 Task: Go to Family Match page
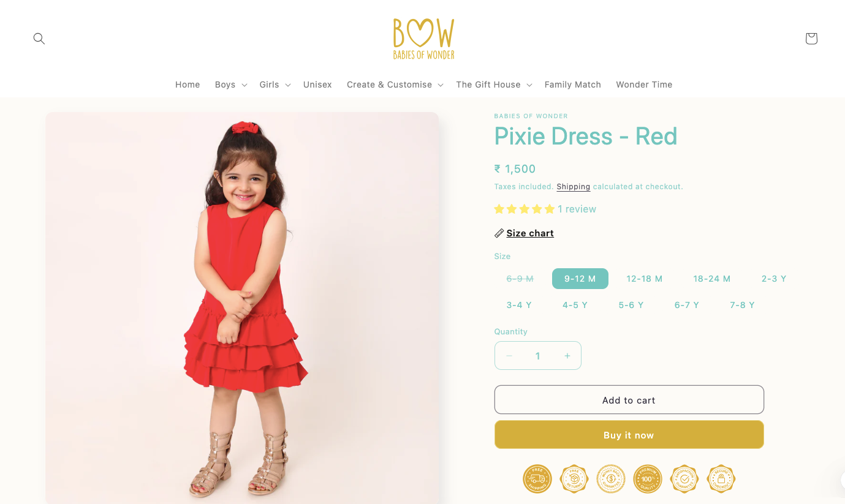coord(573,85)
